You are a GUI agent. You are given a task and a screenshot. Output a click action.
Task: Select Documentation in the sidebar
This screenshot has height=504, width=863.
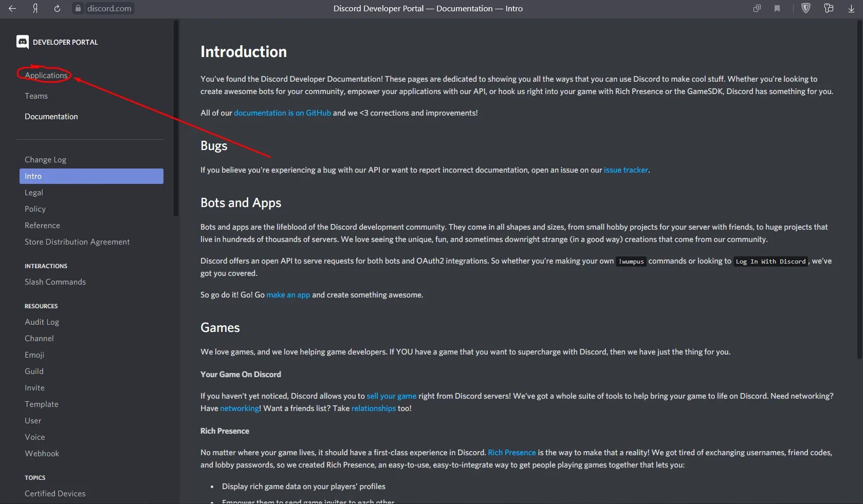(51, 117)
